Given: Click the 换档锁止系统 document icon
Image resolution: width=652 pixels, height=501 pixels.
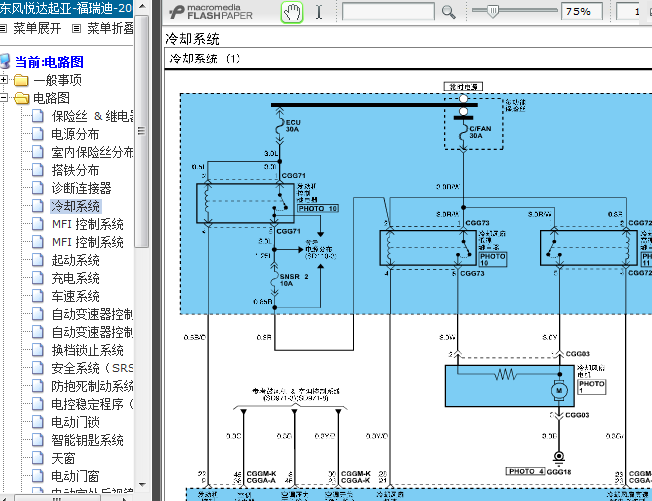Looking at the screenshot, I should coord(38,350).
